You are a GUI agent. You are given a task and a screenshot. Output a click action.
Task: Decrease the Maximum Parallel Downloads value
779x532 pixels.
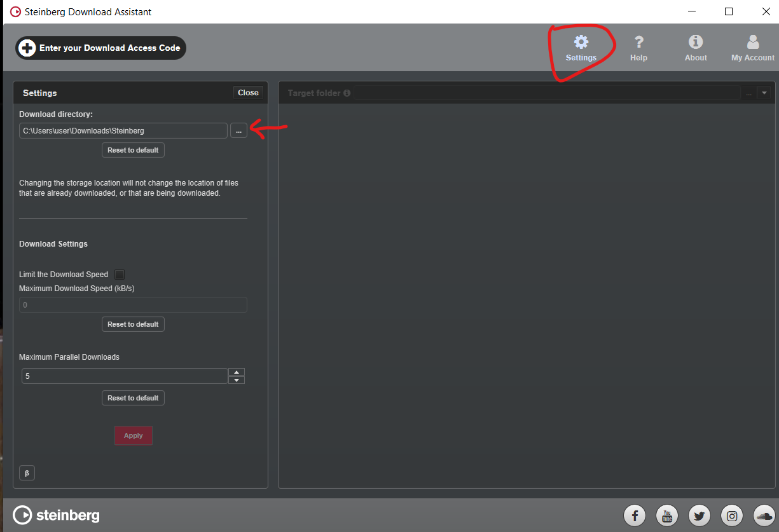(237, 380)
